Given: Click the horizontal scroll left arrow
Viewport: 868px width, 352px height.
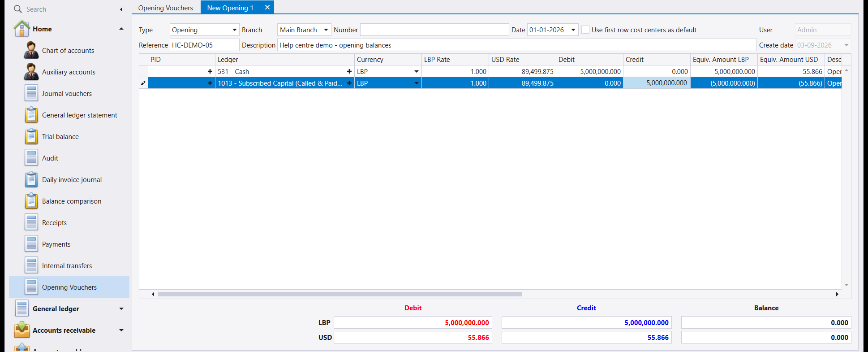Looking at the screenshot, I should pyautogui.click(x=153, y=294).
